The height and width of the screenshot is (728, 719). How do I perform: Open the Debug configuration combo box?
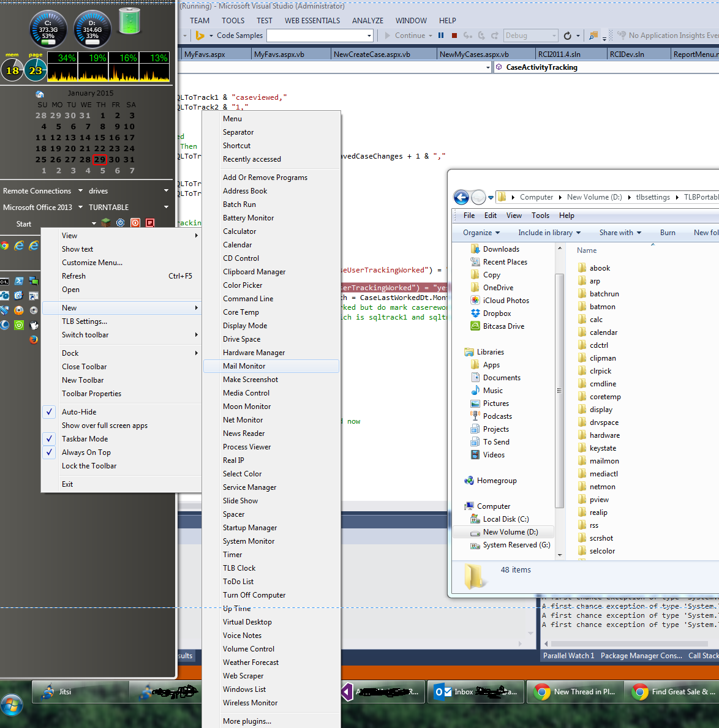click(x=530, y=36)
